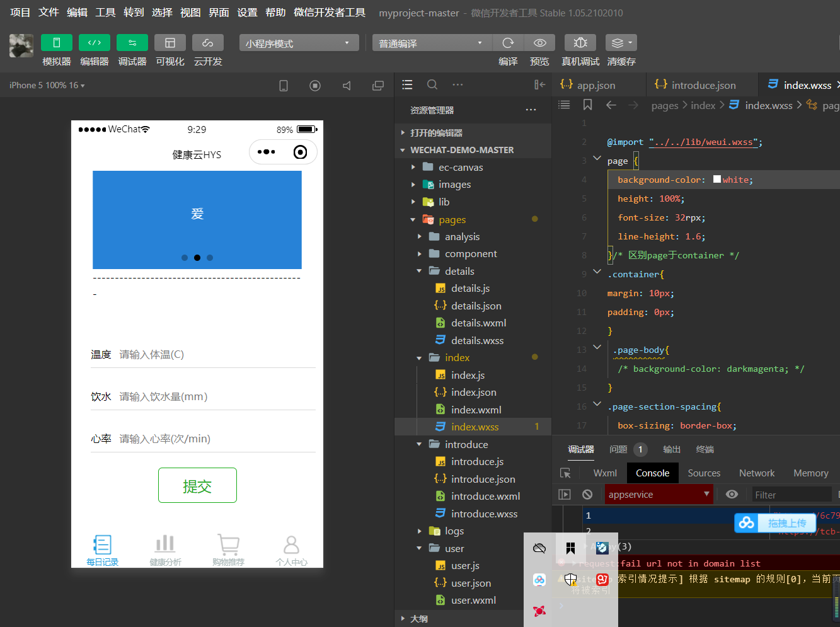This screenshot has height=627, width=840.
Task: Click the preview eye icon
Action: pos(540,42)
